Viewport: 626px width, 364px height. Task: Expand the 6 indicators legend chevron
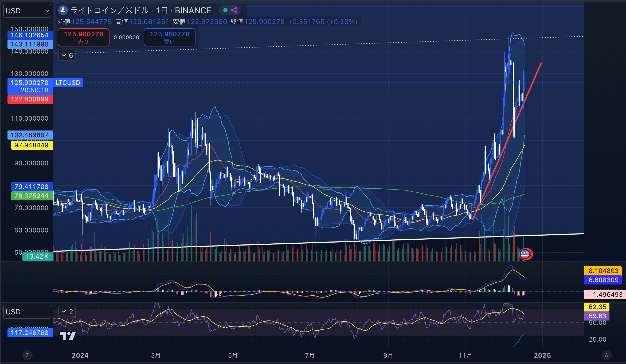(x=67, y=56)
